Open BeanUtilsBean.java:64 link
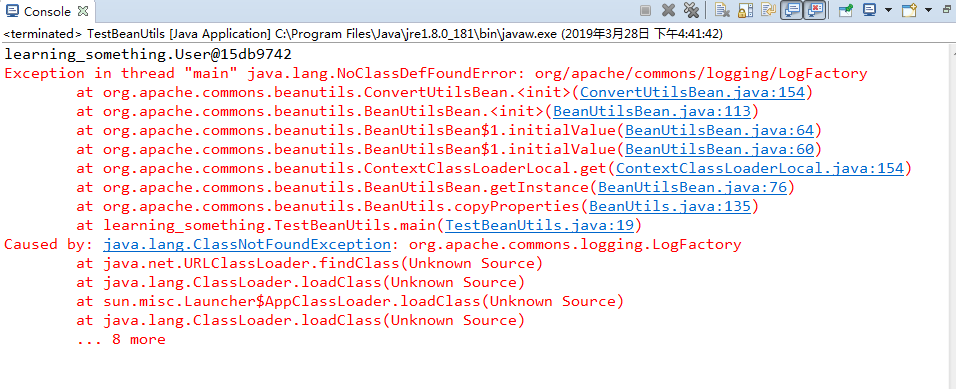Image resolution: width=956 pixels, height=389 pixels. coord(720,130)
